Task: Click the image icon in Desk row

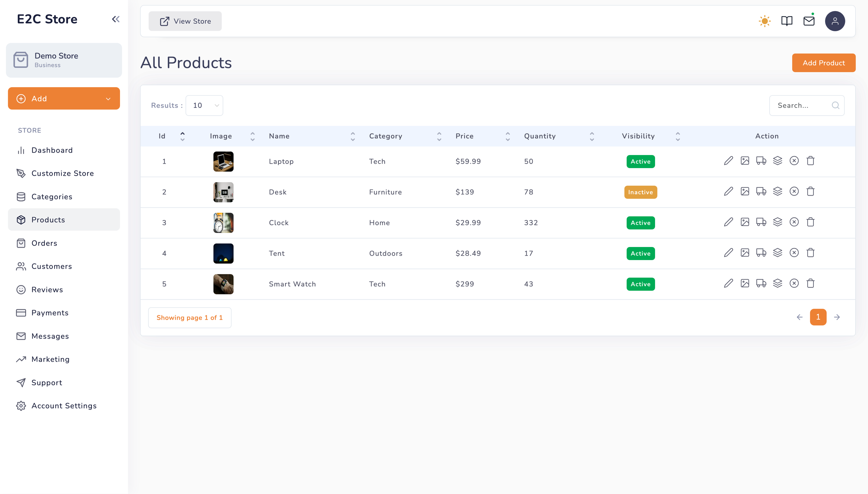Action: (x=745, y=191)
